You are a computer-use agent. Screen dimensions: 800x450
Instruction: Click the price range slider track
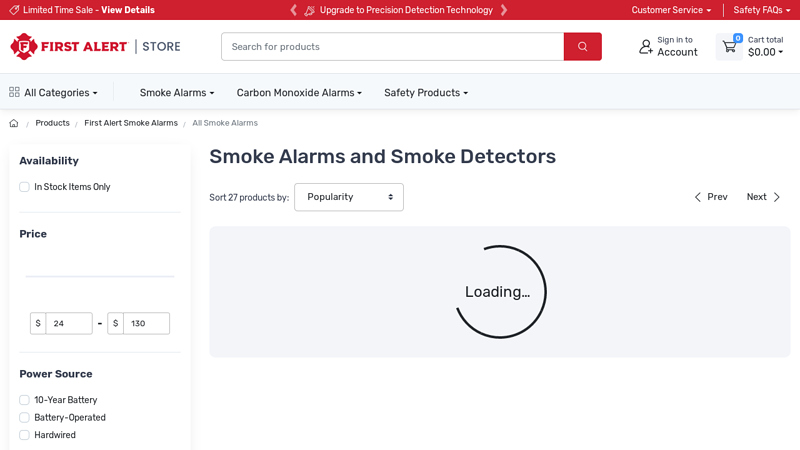click(x=100, y=276)
